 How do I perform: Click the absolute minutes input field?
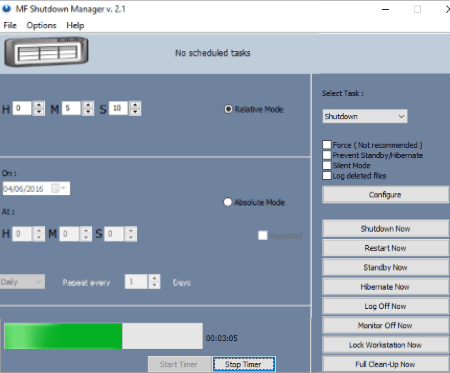click(69, 234)
